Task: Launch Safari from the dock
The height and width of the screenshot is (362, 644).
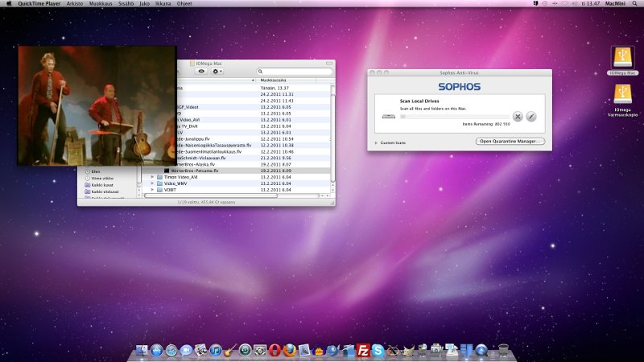Action: [x=171, y=350]
